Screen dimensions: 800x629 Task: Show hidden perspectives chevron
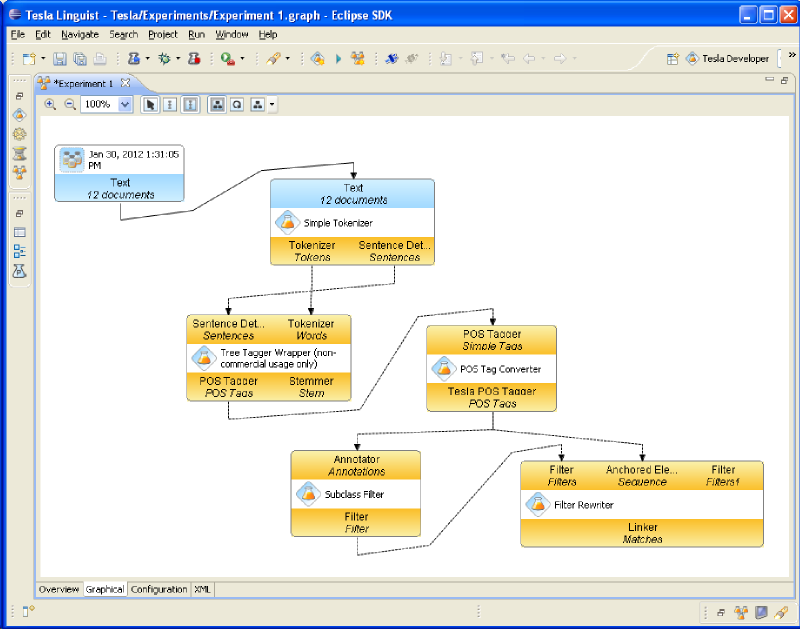pos(792,55)
